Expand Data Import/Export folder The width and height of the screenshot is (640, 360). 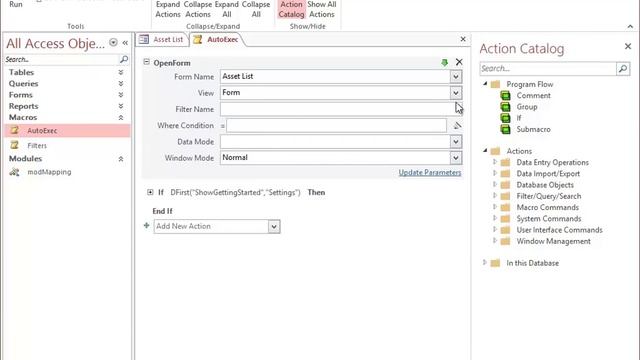coord(495,173)
